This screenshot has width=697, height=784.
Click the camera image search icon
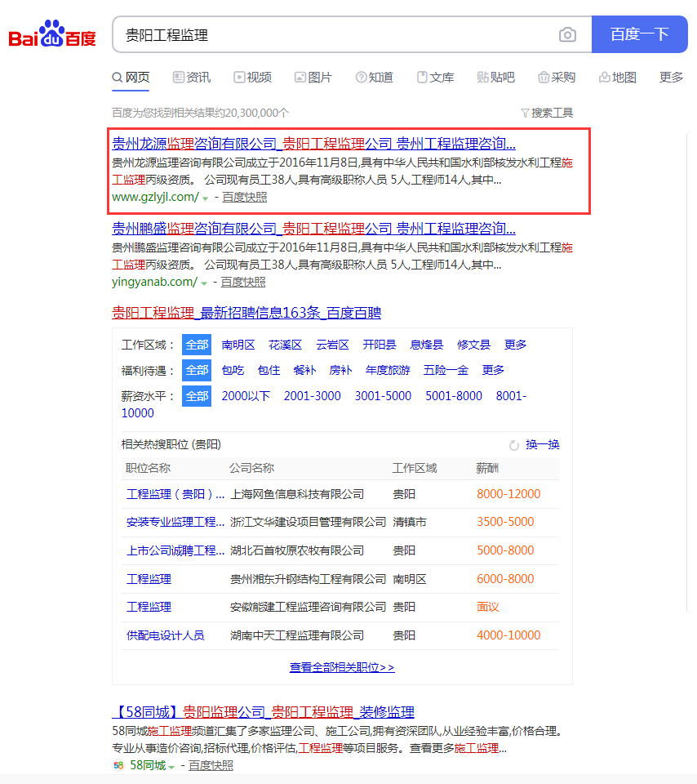(567, 34)
